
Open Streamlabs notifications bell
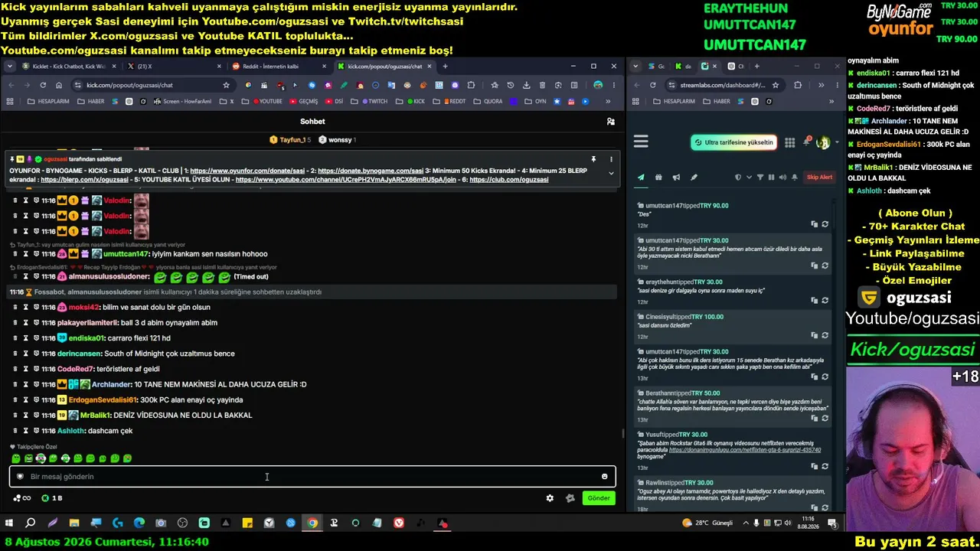807,142
